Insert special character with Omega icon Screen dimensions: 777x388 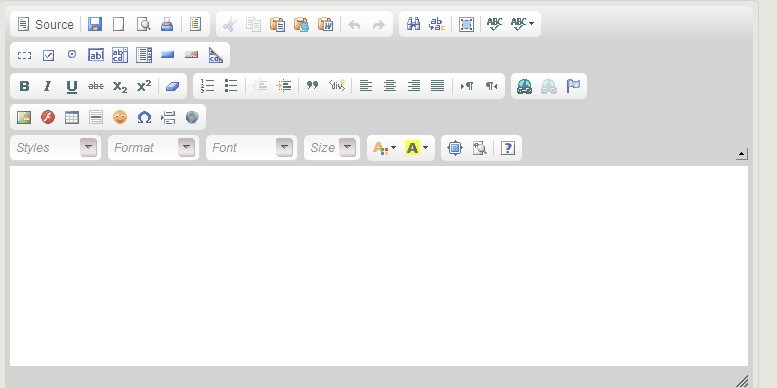(x=144, y=117)
